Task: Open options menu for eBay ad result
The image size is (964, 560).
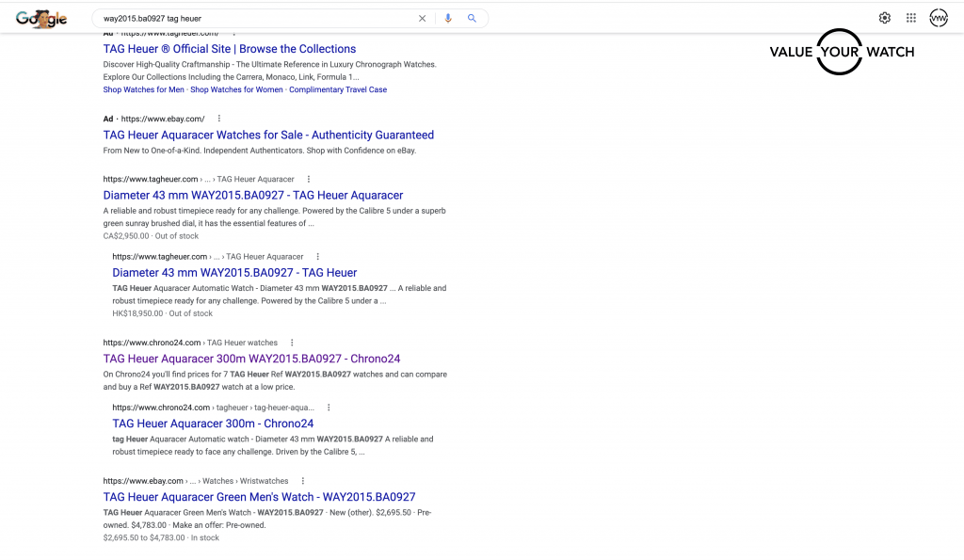Action: [x=219, y=119]
